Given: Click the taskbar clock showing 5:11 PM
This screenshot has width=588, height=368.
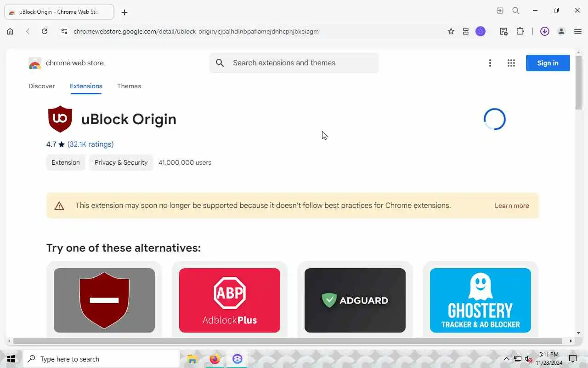Looking at the screenshot, I should [x=549, y=359].
